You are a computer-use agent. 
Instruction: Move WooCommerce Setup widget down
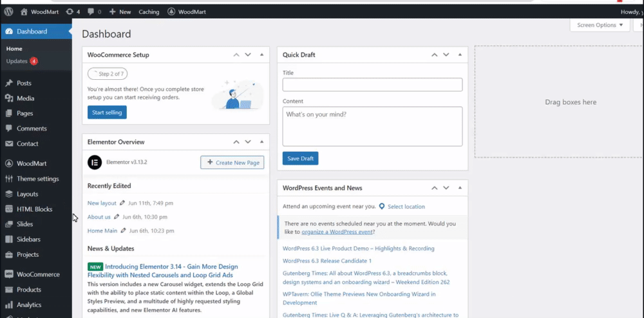click(x=248, y=55)
